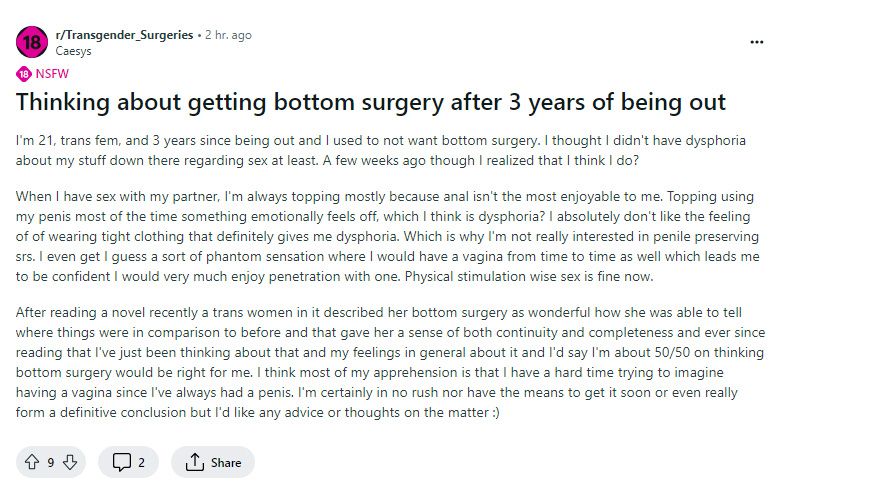
Task: Click the small pink NSFW 18 badge
Action: point(23,74)
